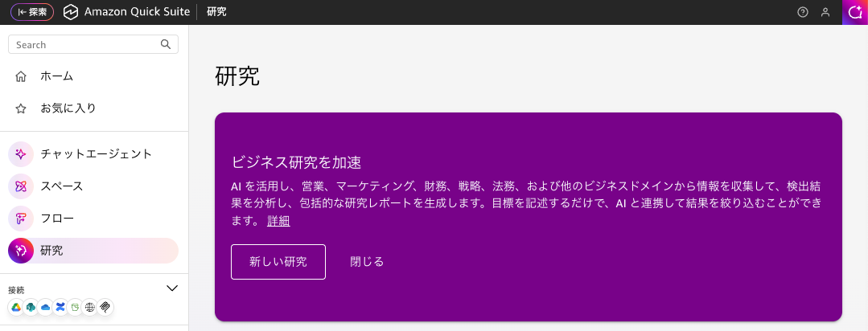Open the help question mark icon
The width and height of the screenshot is (868, 331).
point(803,12)
